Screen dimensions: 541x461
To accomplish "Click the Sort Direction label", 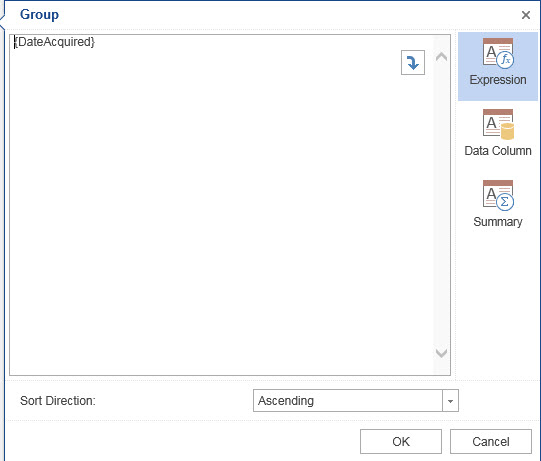I will [x=58, y=401].
